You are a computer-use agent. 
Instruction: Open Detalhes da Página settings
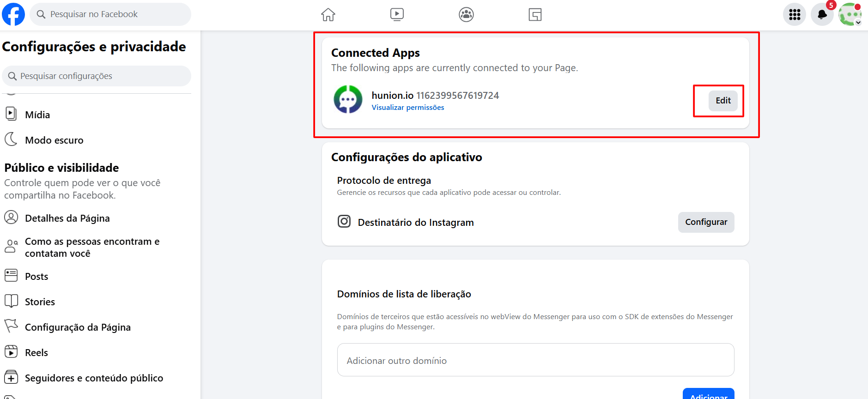67,218
